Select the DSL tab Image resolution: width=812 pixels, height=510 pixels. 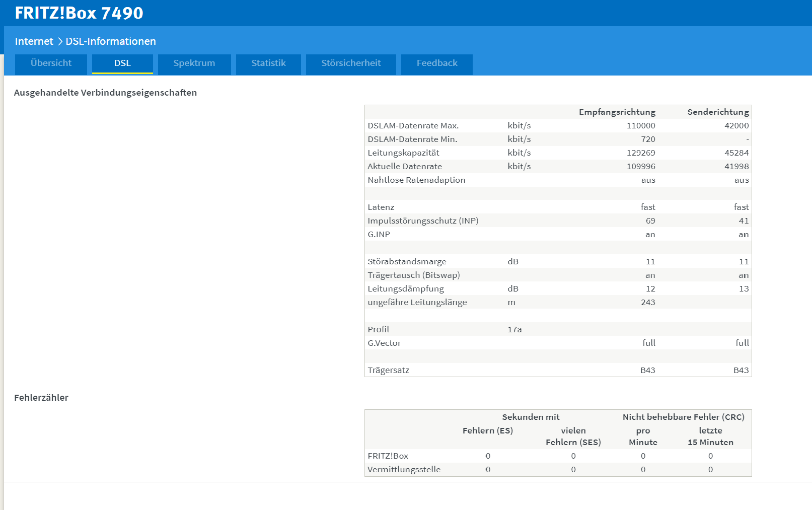122,64
